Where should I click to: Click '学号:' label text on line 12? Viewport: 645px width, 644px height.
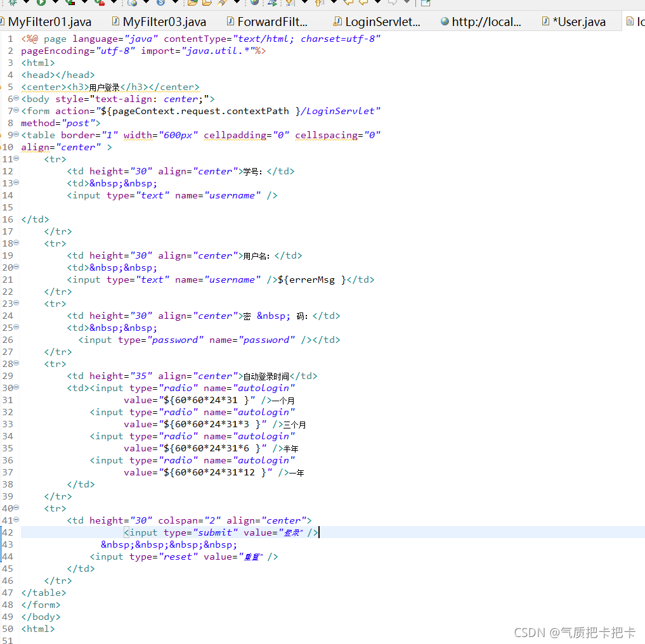click(x=252, y=172)
